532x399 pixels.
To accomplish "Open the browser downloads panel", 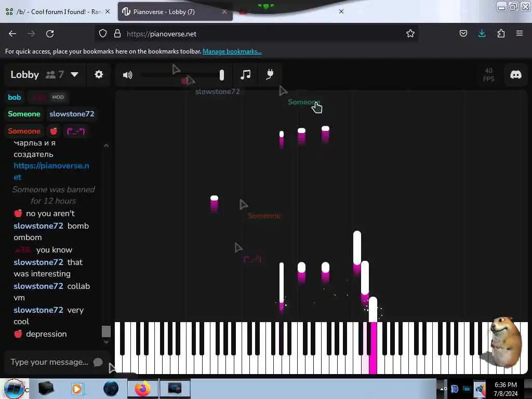I will 482,34.
